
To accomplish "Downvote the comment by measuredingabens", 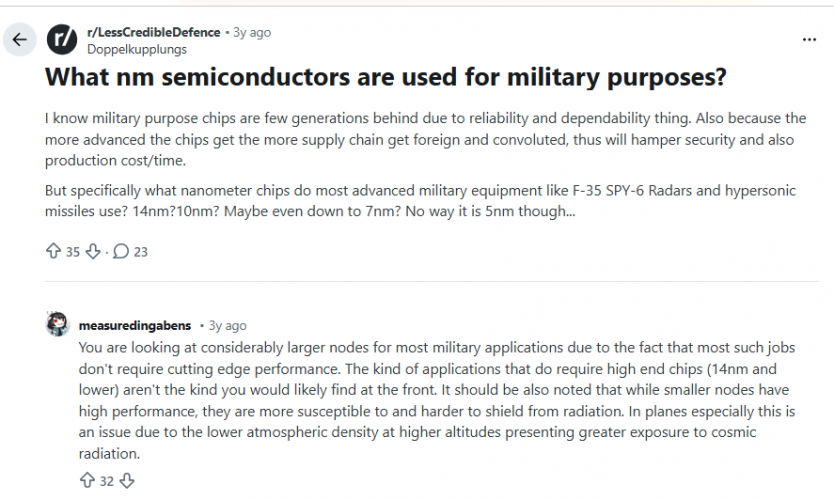I will click(126, 481).
